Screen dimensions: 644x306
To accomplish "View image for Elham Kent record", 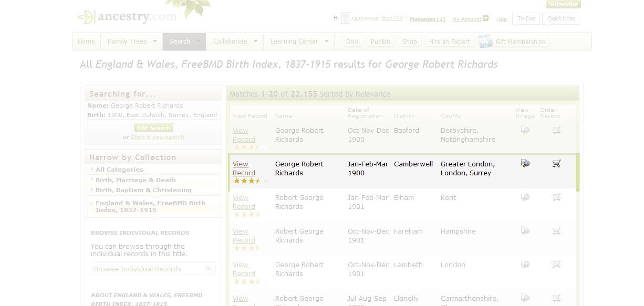I will click(525, 197).
